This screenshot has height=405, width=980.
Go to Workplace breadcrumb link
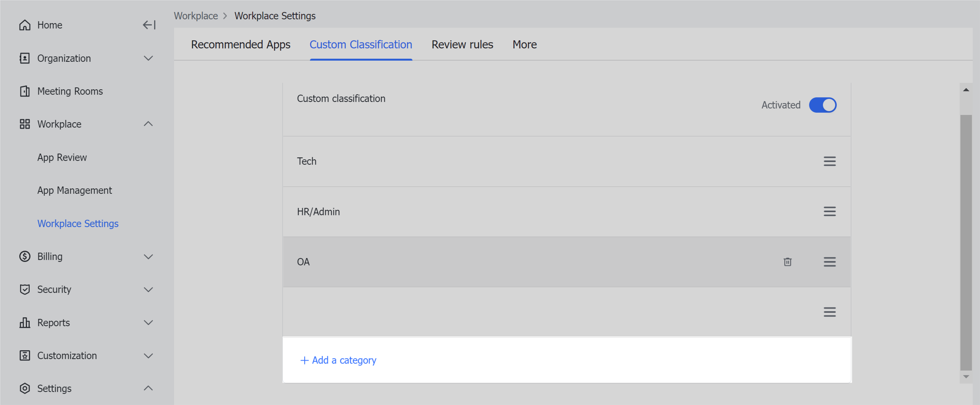pyautogui.click(x=196, y=16)
